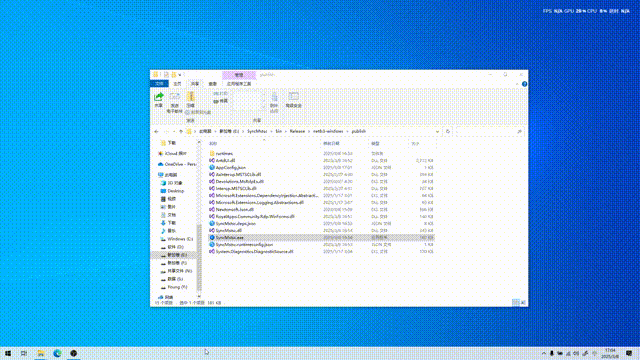This screenshot has width=640, height=360.
Task: Launch Microsoft Edge from taskbar
Action: (x=57, y=353)
